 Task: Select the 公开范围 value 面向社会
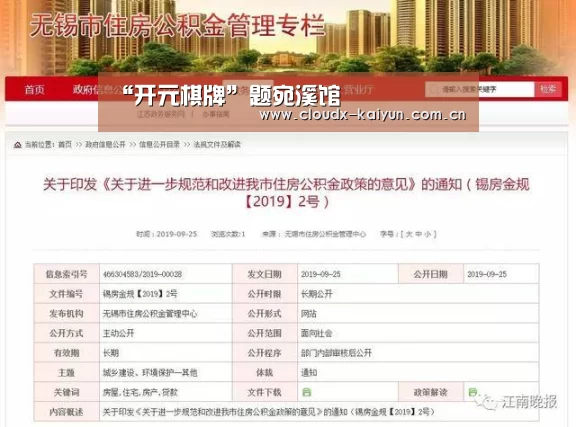[317, 333]
